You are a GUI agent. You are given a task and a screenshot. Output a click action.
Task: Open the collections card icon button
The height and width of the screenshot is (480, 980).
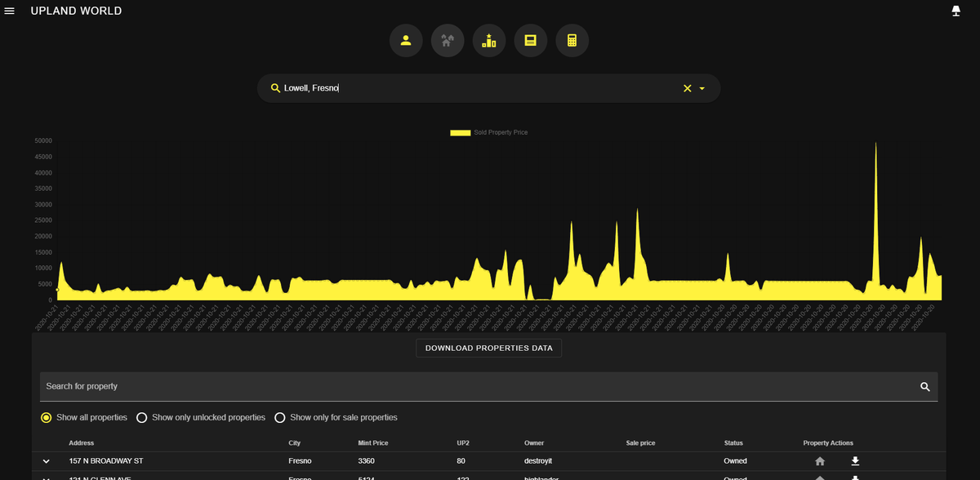point(530,40)
